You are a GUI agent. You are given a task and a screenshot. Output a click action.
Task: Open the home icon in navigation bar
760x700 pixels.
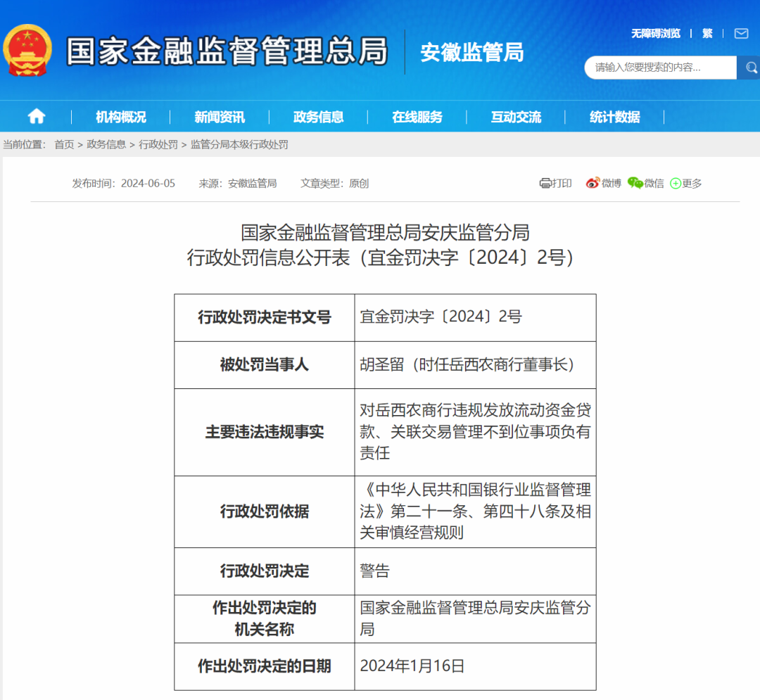click(37, 116)
